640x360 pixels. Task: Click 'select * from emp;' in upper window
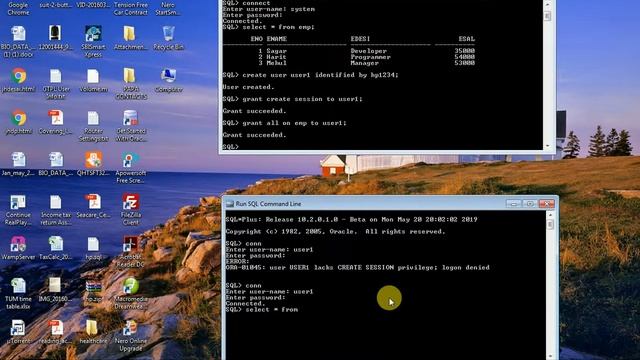269,27
